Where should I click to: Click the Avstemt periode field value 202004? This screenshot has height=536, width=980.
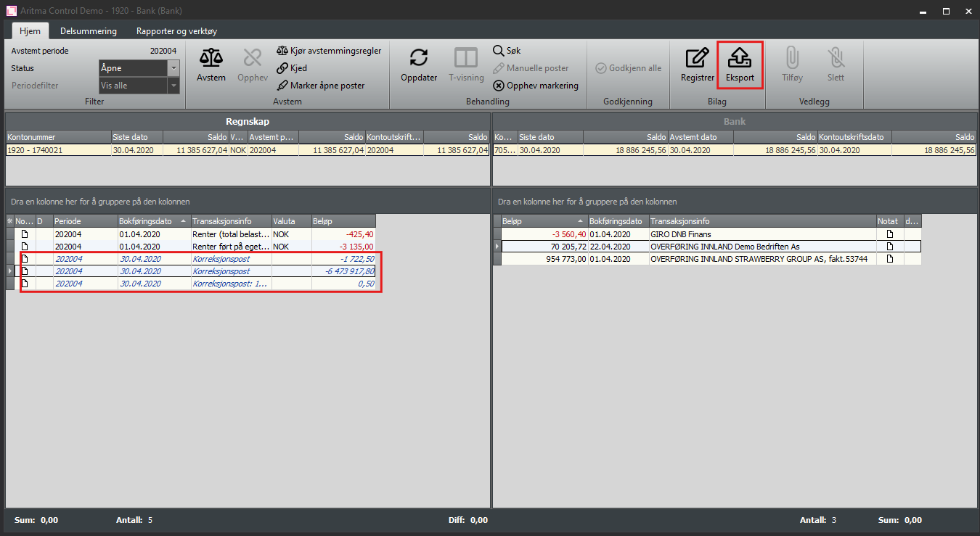(x=163, y=51)
